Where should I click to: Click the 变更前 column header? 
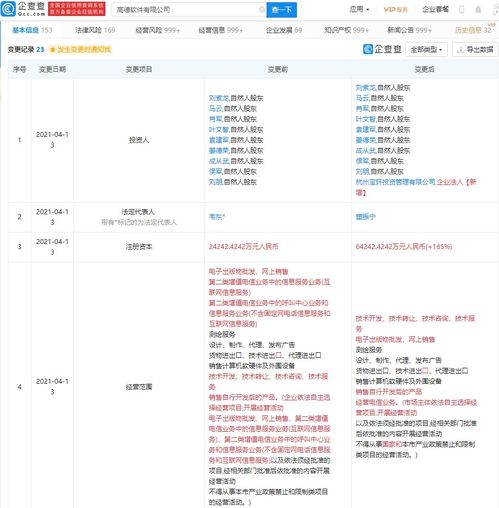point(278,69)
